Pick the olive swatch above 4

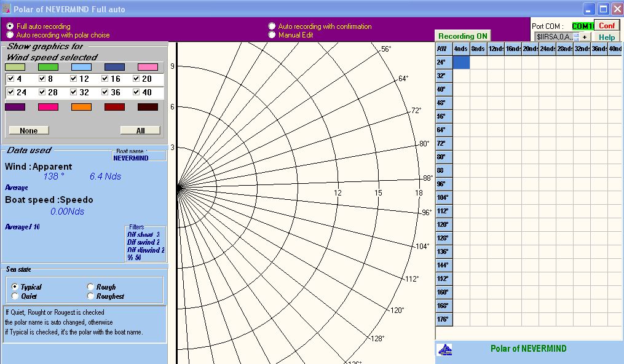15,67
